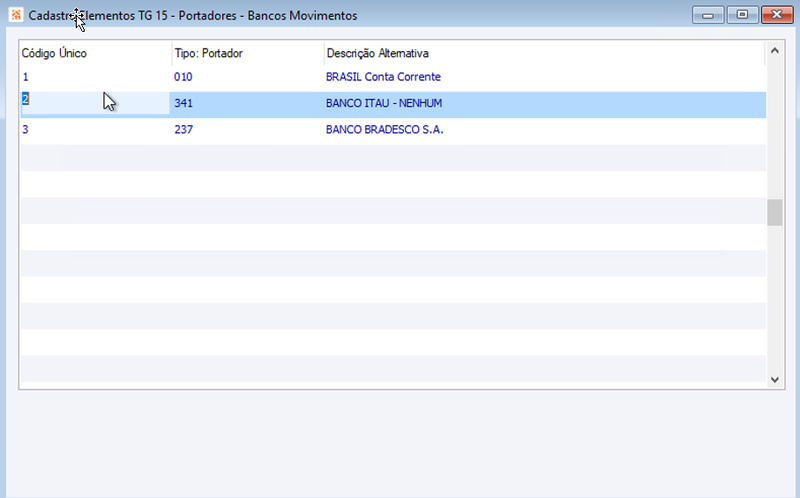Select the BANCO ITAU - NENHUM description
The image size is (800, 498).
[384, 103]
